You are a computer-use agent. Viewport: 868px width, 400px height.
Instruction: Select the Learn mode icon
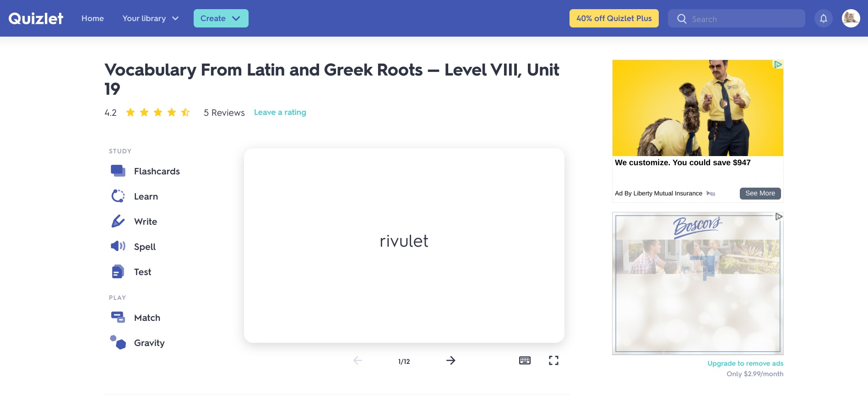point(118,196)
